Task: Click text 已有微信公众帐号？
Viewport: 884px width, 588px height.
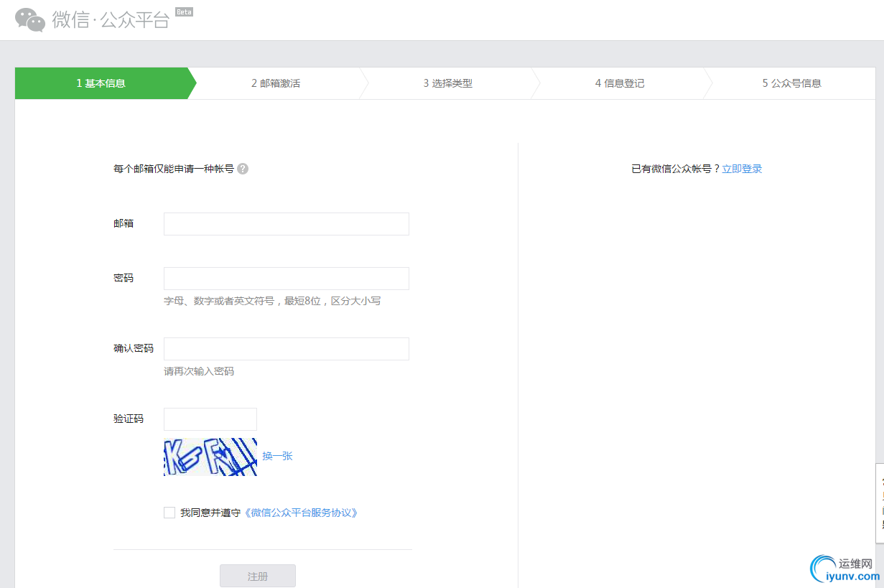Action: click(675, 169)
